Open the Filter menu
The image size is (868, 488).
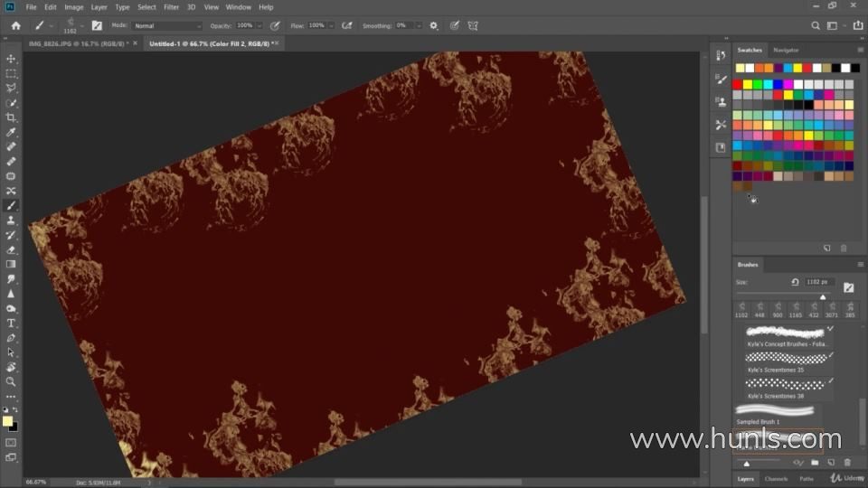coord(171,7)
